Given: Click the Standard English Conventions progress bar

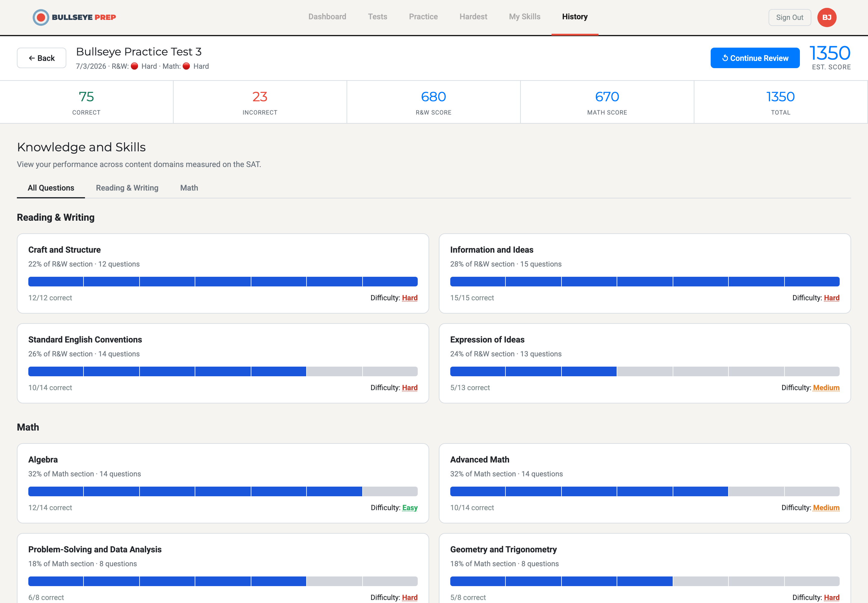Looking at the screenshot, I should [x=223, y=371].
